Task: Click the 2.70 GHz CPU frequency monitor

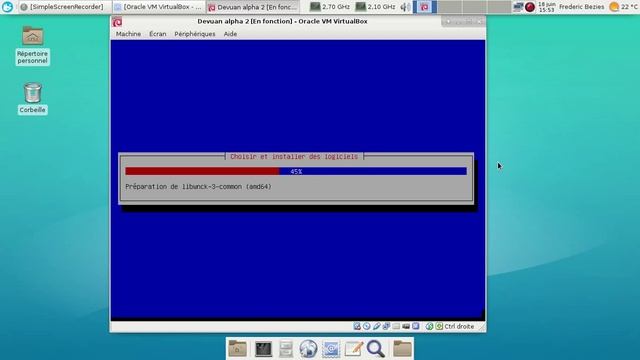Action: 330,7
